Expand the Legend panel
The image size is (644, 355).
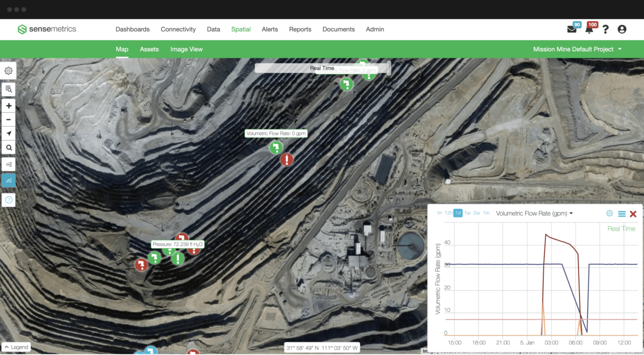(x=16, y=347)
